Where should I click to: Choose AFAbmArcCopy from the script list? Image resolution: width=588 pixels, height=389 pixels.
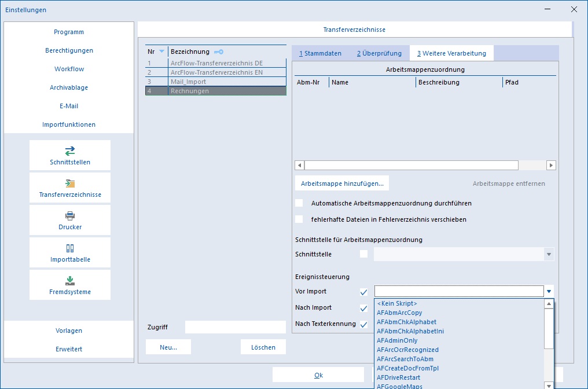tap(399, 313)
